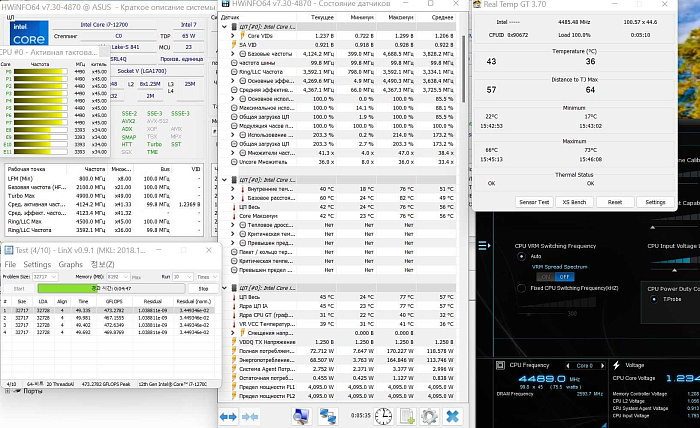
Task: Open the monitor with magnifier icon in HWiNFO toolbar
Action: point(302,417)
